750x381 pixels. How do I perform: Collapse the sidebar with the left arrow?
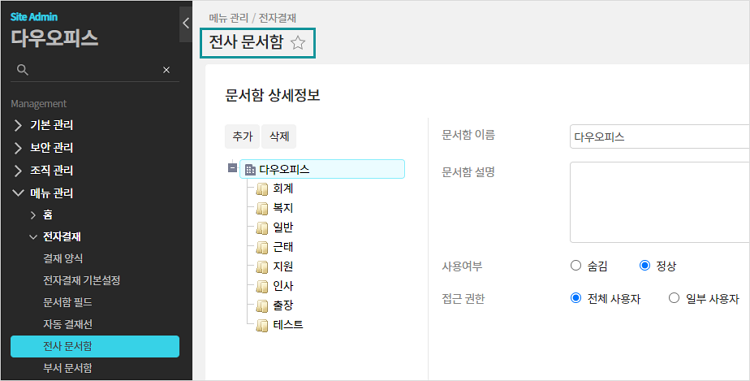pos(186,23)
